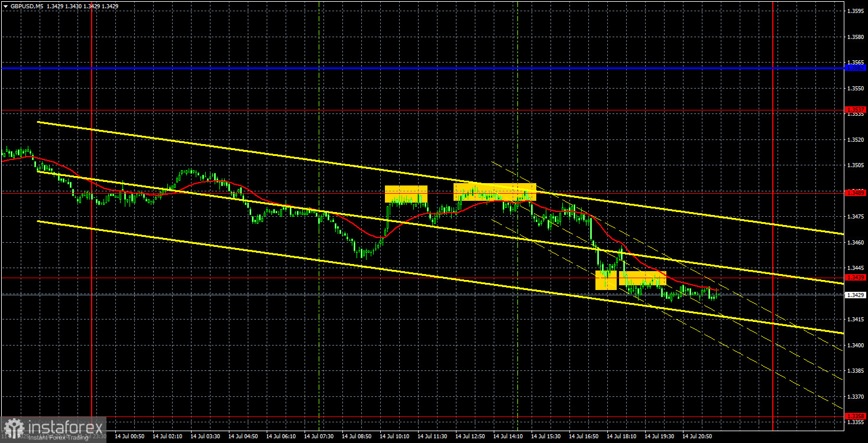Screen dimensions: 868x443
Task: Open the chart menu triangle beside GBPUSD,M5
Action: tap(5, 6)
